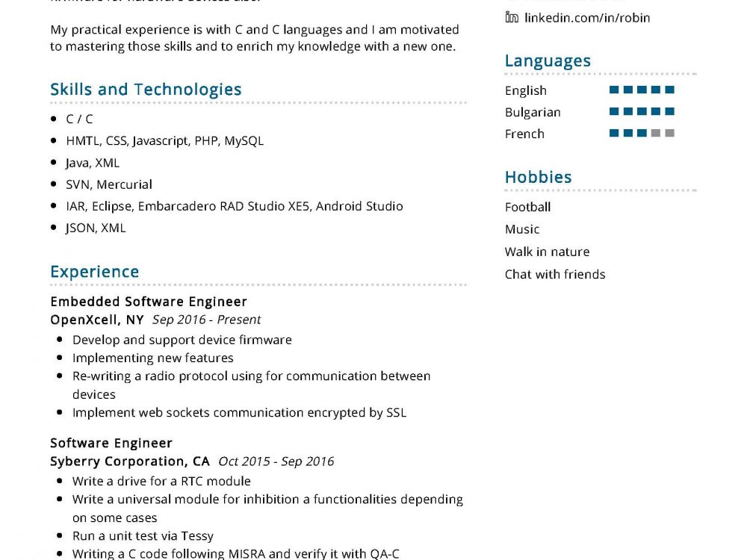
Task: Click the last gray square of French rating
Action: coord(670,134)
